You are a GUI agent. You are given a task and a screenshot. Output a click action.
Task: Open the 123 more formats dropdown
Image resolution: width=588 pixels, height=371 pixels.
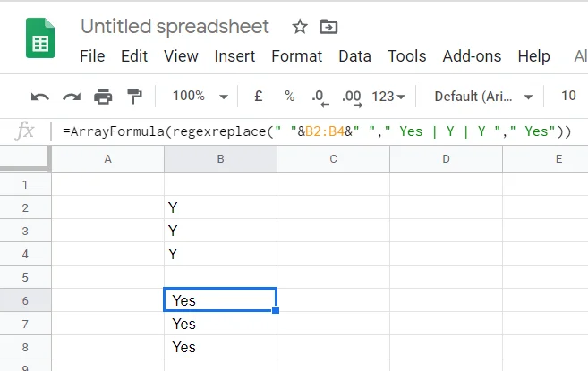pyautogui.click(x=388, y=96)
